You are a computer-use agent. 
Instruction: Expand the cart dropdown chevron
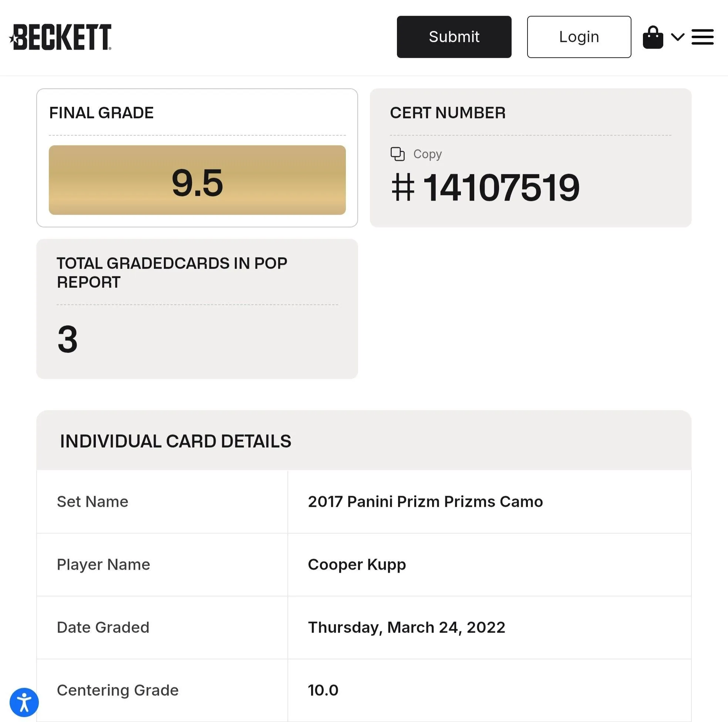[678, 37]
